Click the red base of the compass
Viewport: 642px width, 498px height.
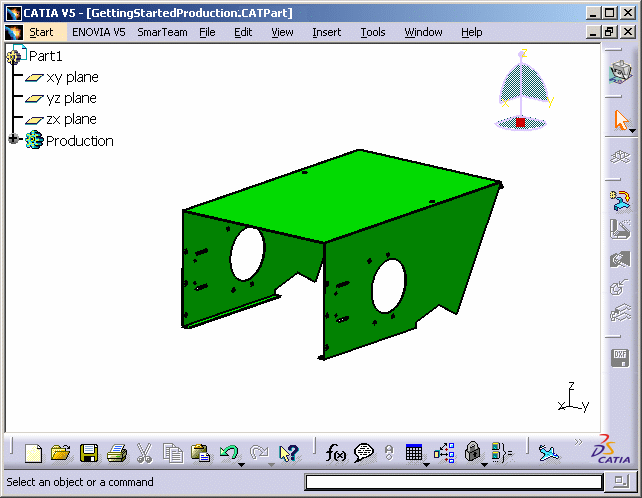(x=520, y=122)
